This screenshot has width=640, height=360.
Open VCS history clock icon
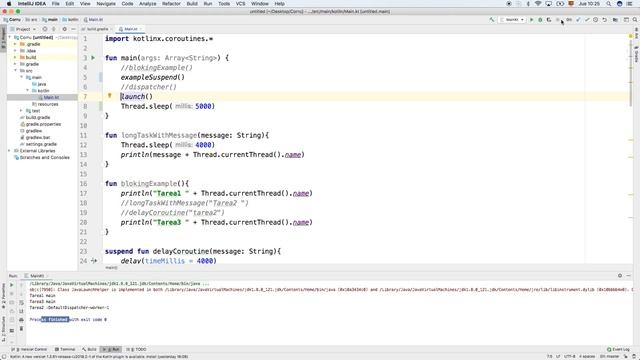pyautogui.click(x=596, y=20)
